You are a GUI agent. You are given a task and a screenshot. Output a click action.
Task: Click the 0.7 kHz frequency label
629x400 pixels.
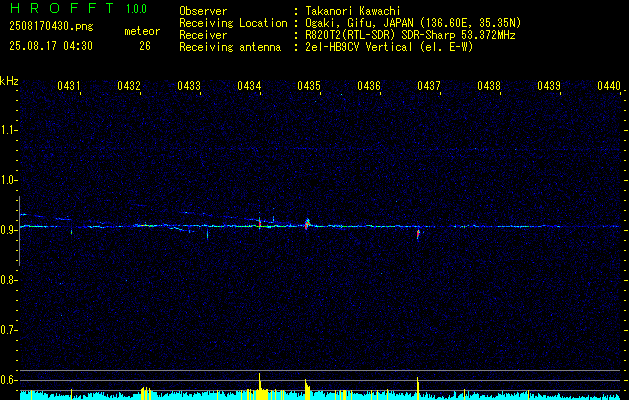point(8,330)
